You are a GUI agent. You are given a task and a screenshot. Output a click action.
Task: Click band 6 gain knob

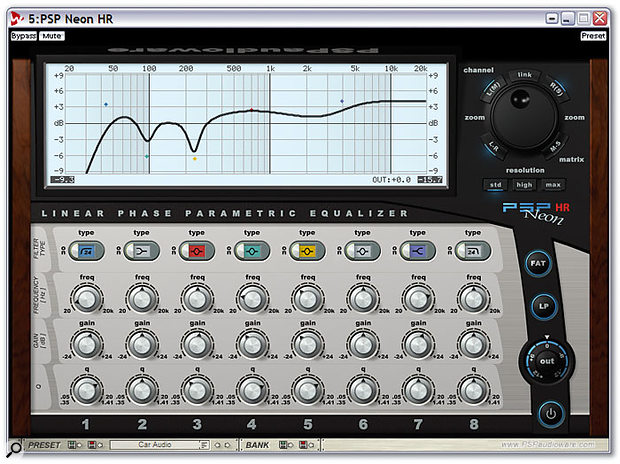(x=363, y=345)
